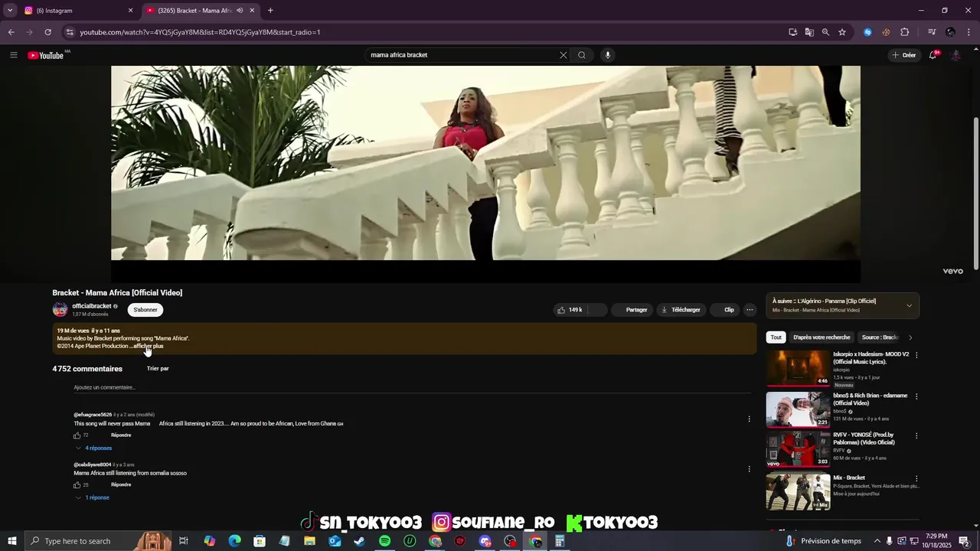The image size is (980, 551).
Task: Select D'après votre recherche chip
Action: tap(822, 337)
